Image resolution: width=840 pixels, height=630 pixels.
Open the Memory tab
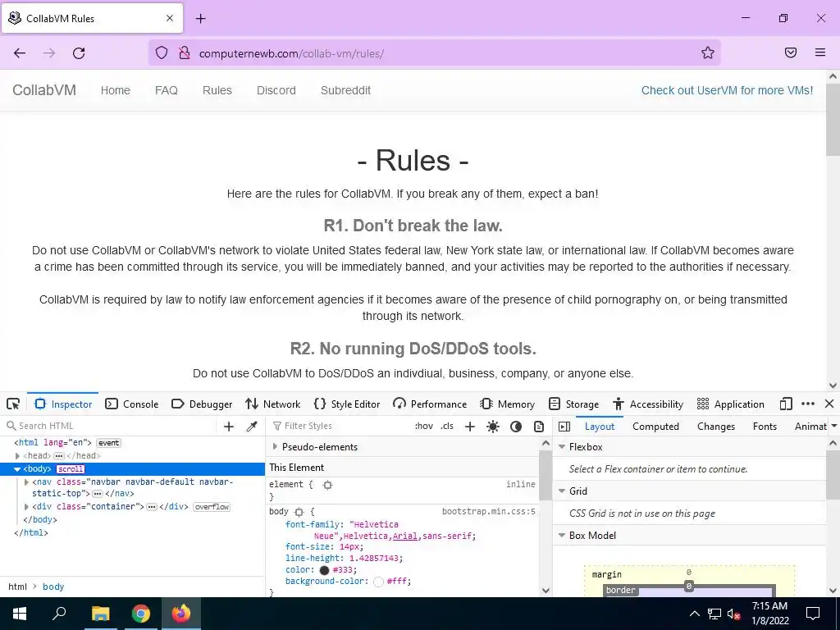point(507,404)
